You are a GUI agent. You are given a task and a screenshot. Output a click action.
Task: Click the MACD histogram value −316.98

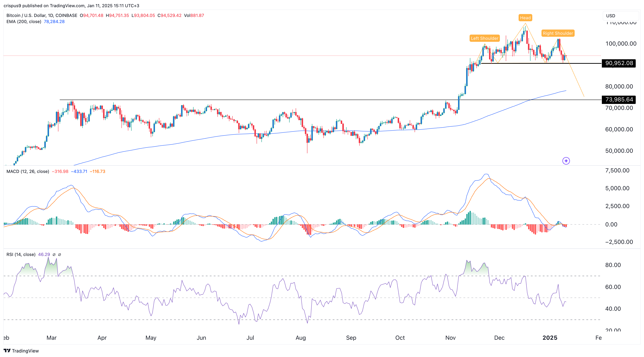coord(60,171)
